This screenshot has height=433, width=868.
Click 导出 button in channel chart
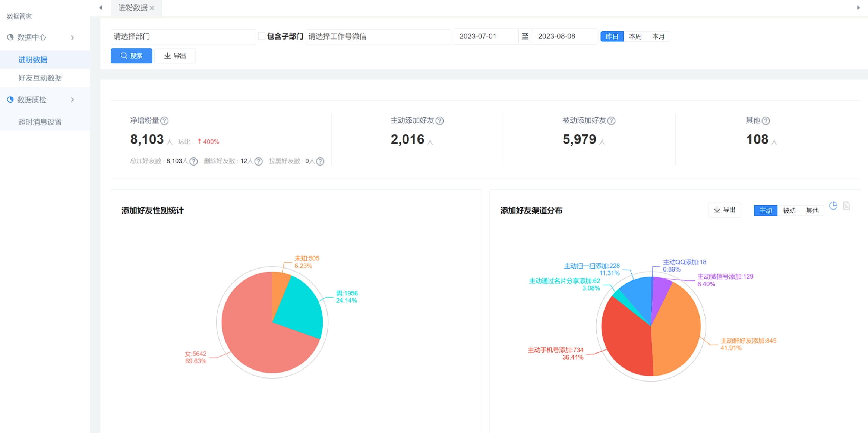click(725, 210)
